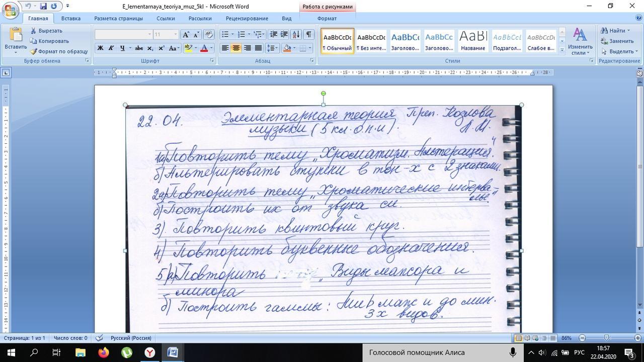Justify the text

click(258, 48)
